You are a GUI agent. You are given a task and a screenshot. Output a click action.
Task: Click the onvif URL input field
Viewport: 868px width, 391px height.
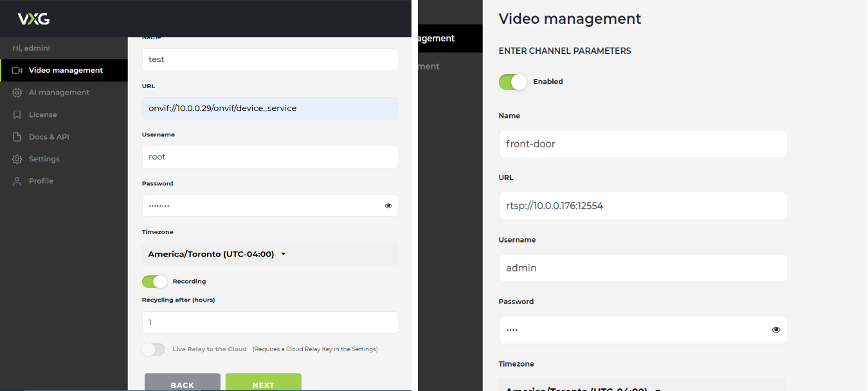[x=270, y=108]
